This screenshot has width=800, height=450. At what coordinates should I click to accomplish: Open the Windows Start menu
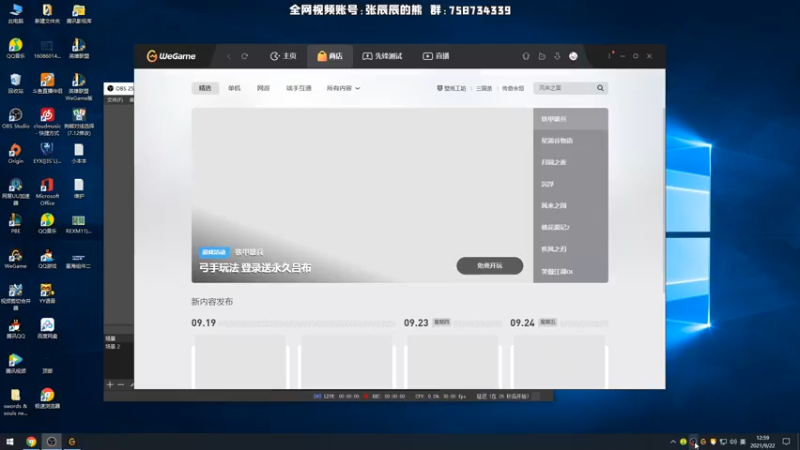tap(10, 442)
